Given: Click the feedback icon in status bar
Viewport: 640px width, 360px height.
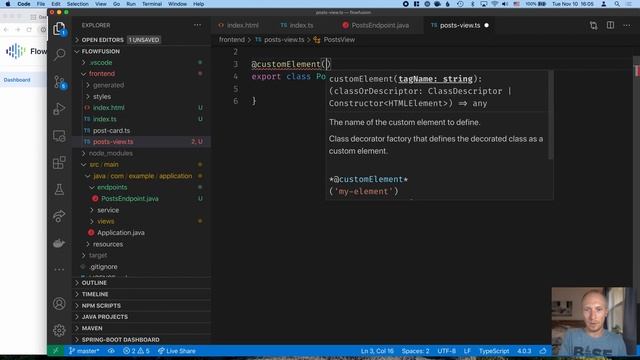Looking at the screenshot, I should click(543, 351).
